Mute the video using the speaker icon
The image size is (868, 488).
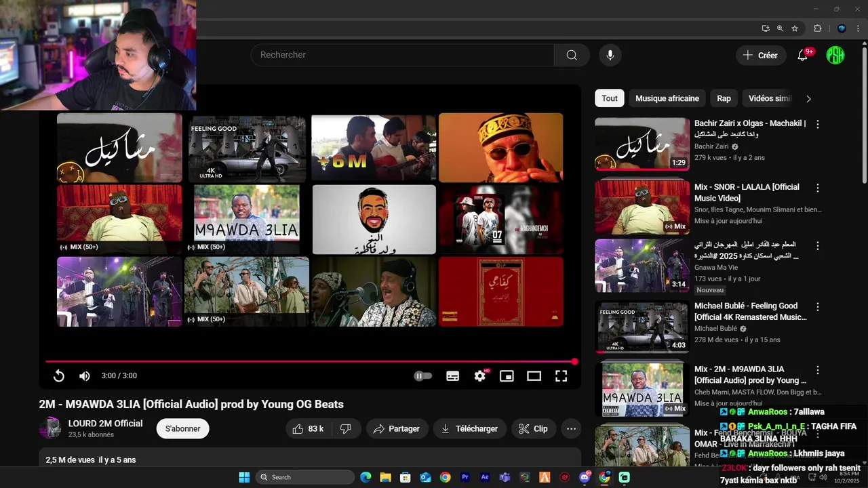click(85, 375)
